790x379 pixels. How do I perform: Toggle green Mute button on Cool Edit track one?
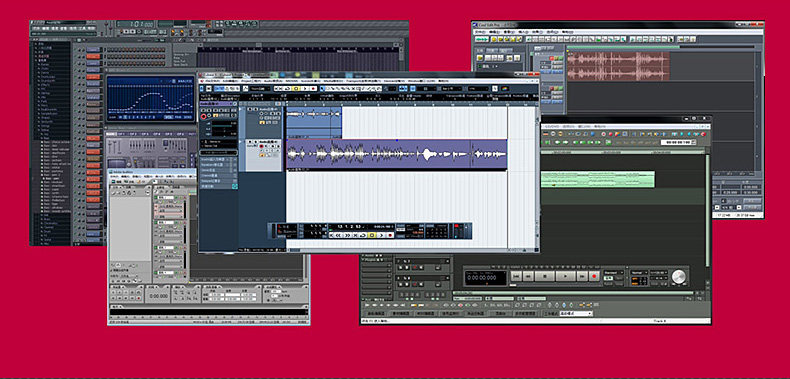[561, 58]
